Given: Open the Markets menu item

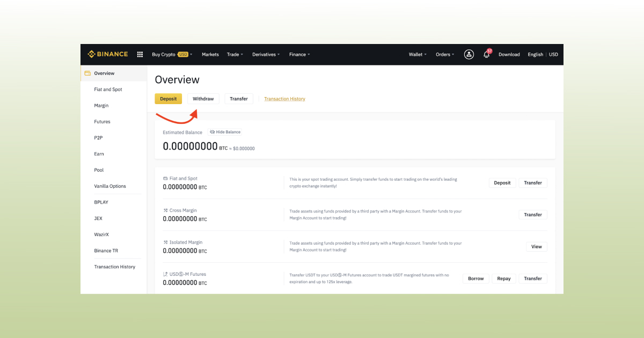Looking at the screenshot, I should pyautogui.click(x=210, y=54).
